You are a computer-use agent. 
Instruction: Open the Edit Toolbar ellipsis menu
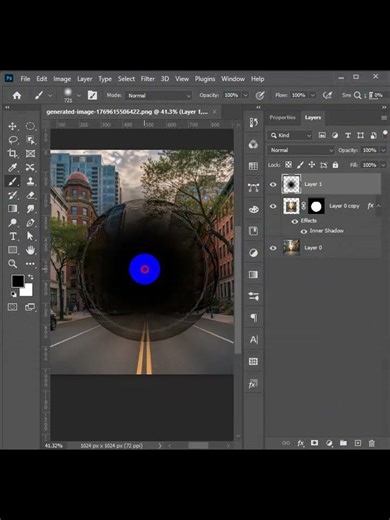coord(30,264)
